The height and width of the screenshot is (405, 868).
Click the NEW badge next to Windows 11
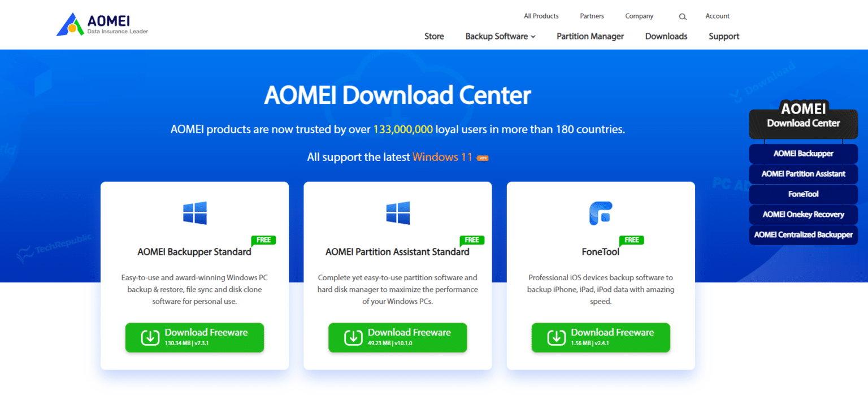[x=481, y=157]
